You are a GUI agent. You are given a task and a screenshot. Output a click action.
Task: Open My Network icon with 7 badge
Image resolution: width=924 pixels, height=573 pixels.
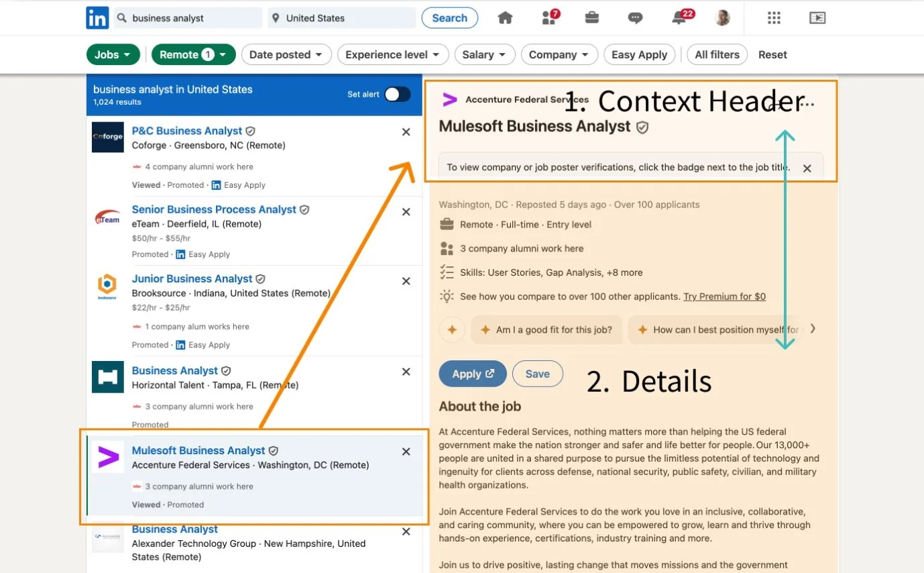(550, 17)
